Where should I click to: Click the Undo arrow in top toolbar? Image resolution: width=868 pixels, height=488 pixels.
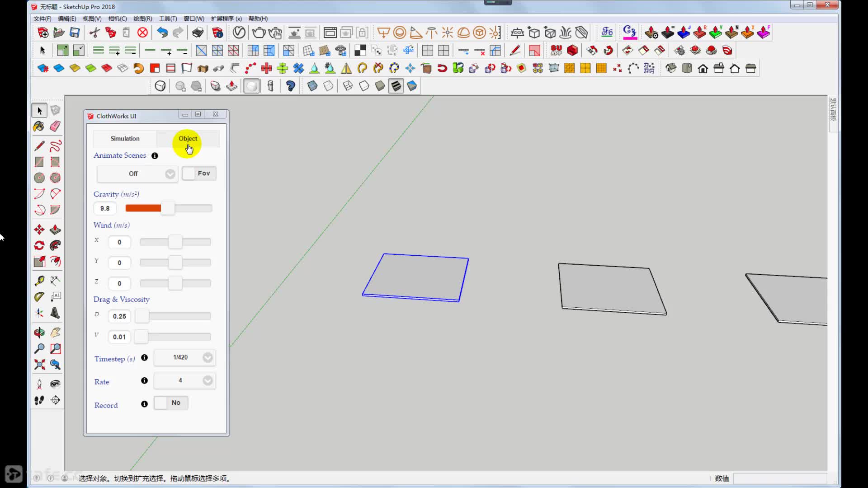coord(162,33)
